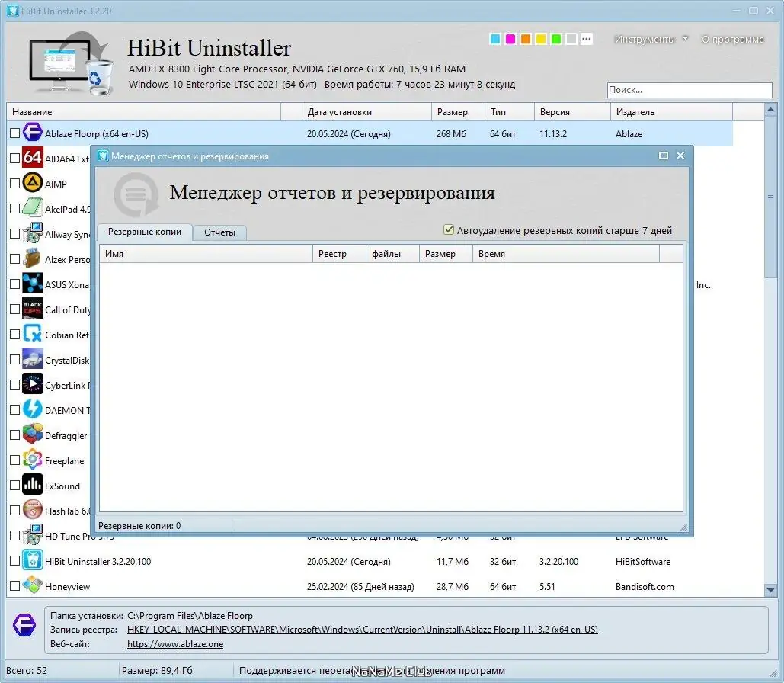
Task: Tick the FxSound checkbox
Action: [x=14, y=485]
